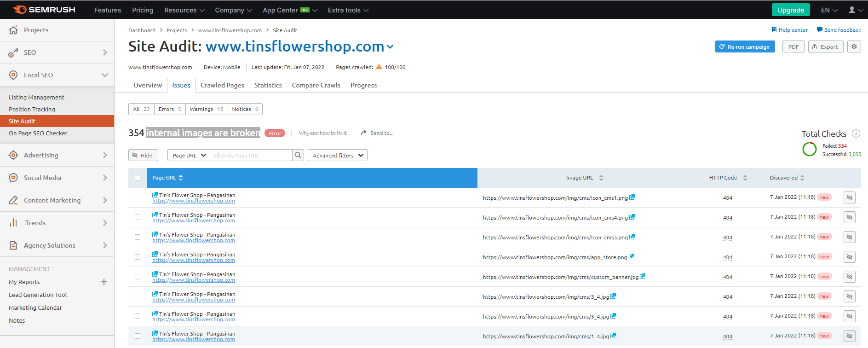
Task: Click the Agency Solutions document icon
Action: tap(13, 245)
